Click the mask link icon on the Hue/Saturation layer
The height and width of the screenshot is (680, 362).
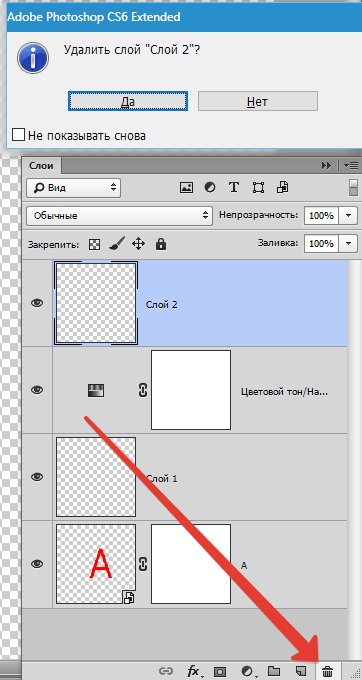(x=143, y=390)
